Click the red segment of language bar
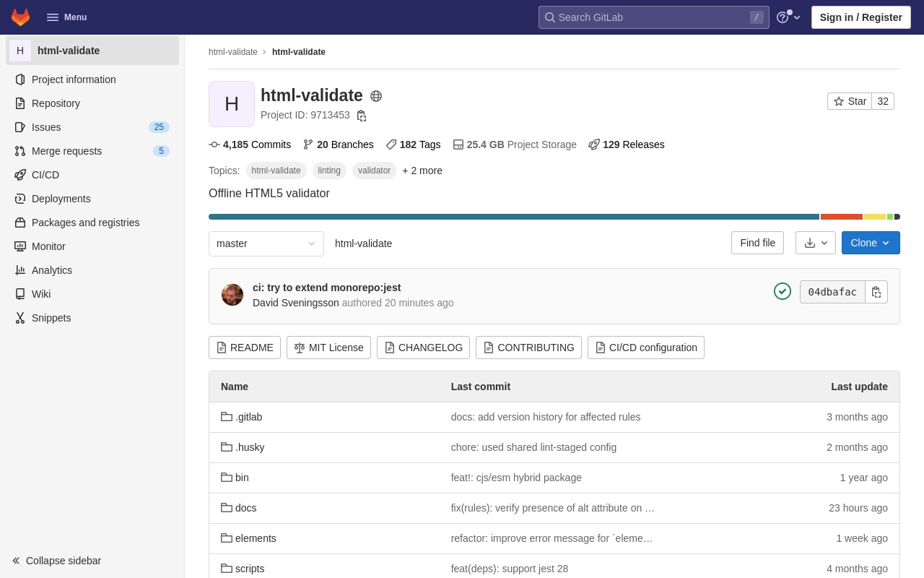The height and width of the screenshot is (578, 924). (841, 217)
